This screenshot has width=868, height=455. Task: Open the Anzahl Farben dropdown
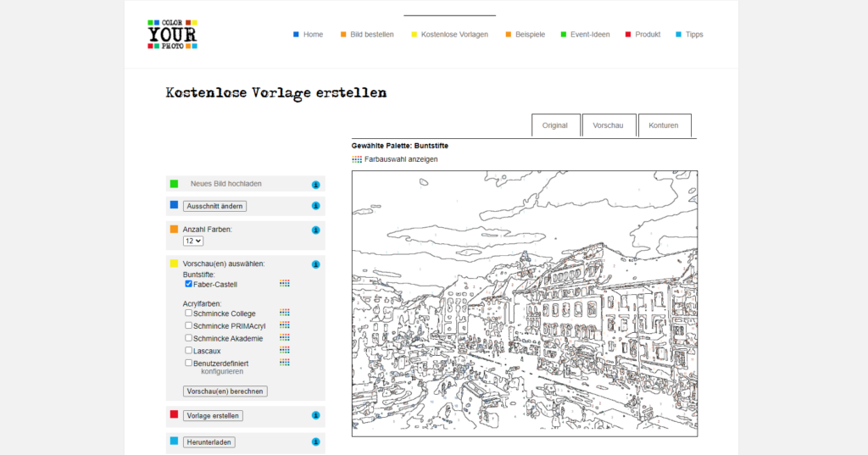pyautogui.click(x=193, y=241)
